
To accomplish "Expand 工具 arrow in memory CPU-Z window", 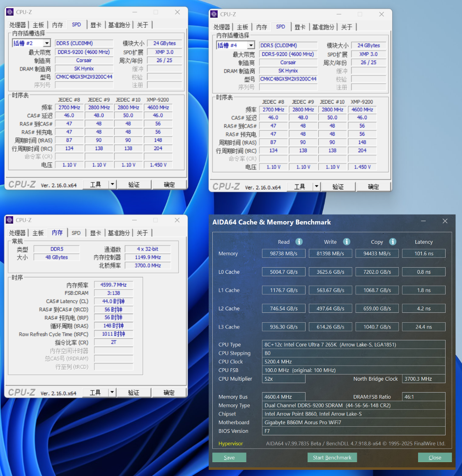I will (112, 392).
